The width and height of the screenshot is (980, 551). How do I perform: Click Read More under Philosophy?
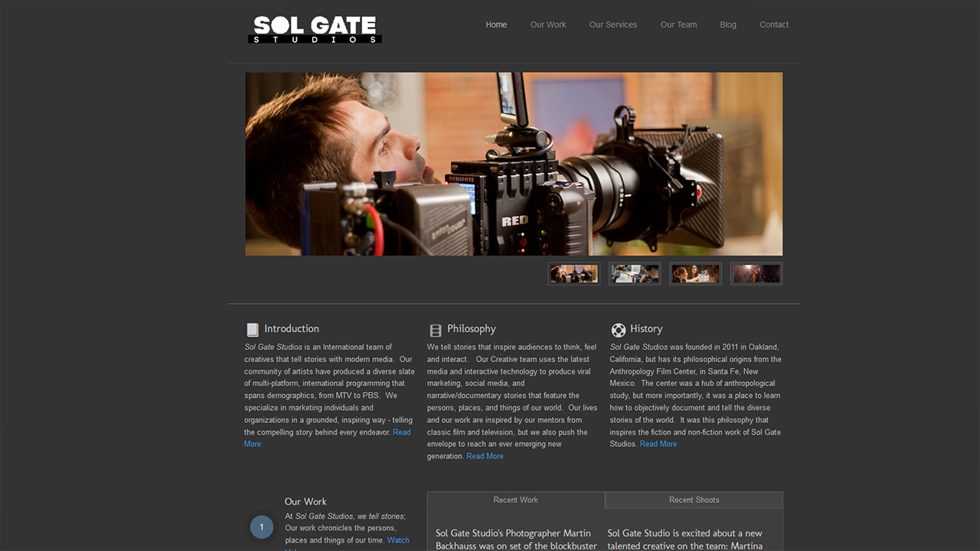485,456
